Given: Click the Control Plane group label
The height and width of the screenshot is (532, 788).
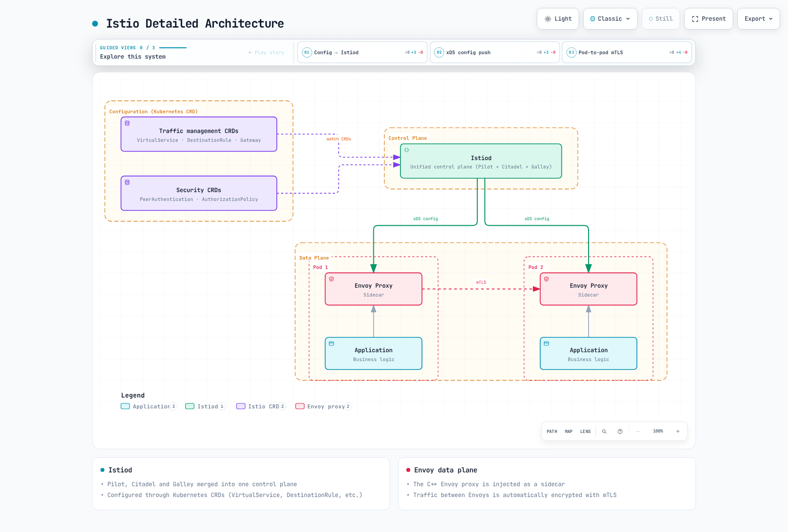Looking at the screenshot, I should pyautogui.click(x=408, y=138).
